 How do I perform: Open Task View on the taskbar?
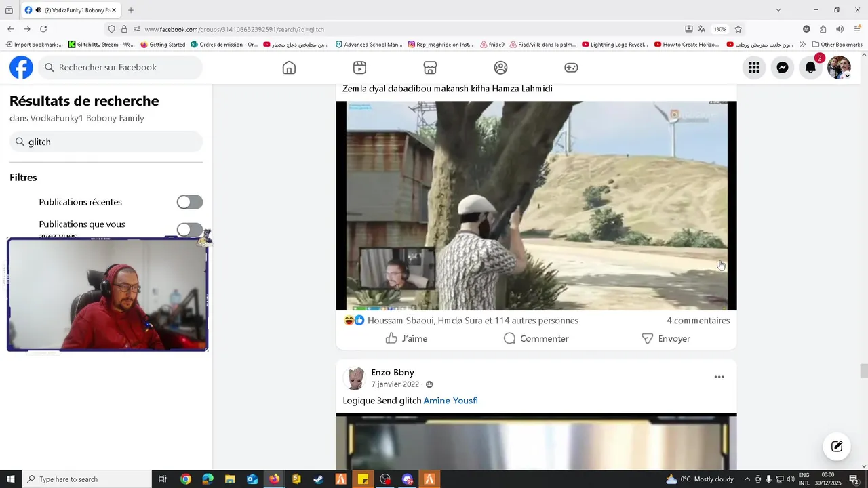tap(163, 479)
